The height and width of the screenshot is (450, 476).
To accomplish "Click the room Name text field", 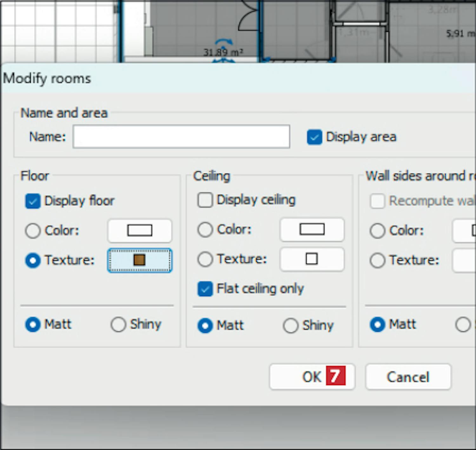I will tap(181, 137).
